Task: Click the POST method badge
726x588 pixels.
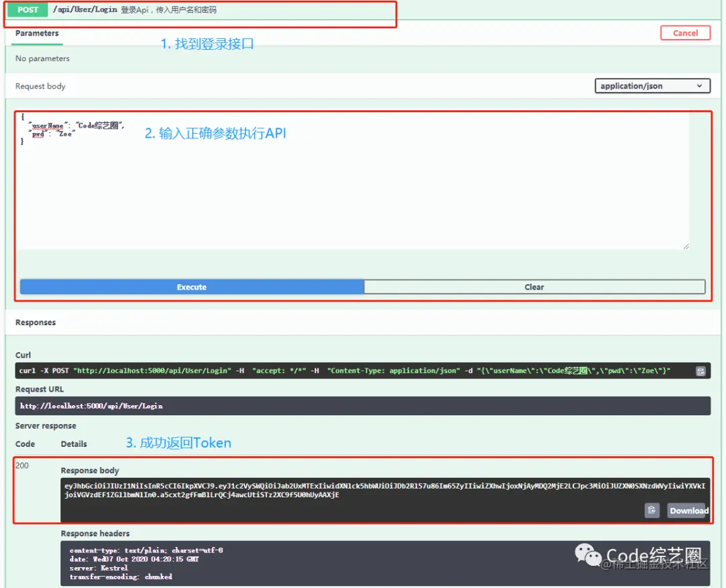Action: [28, 9]
